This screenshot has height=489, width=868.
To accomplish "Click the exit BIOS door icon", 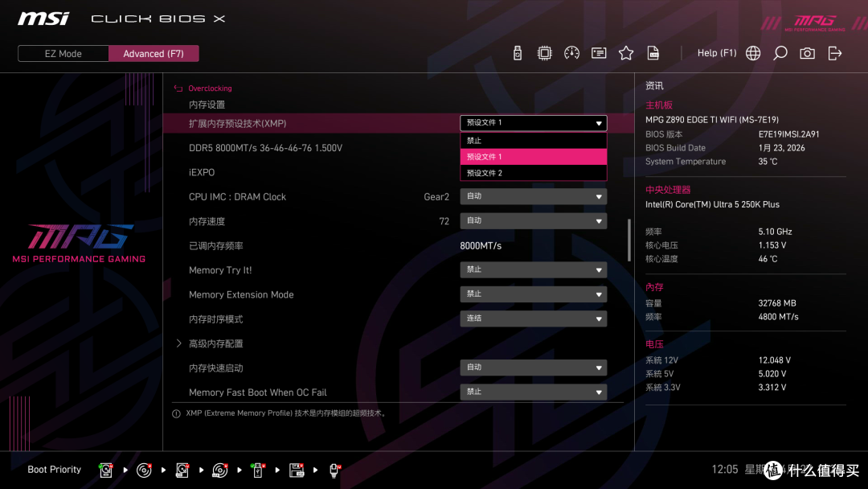I will (835, 53).
